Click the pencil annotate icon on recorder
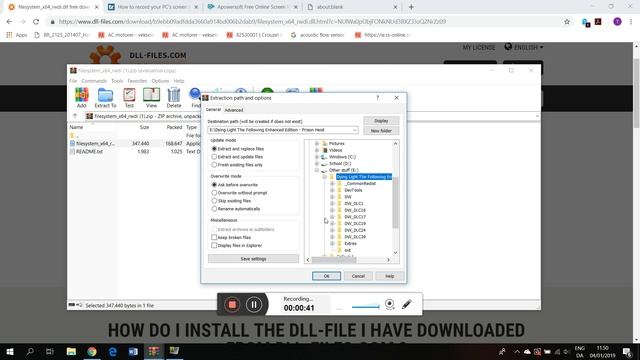Screen dimensions: 640x360 [407, 304]
